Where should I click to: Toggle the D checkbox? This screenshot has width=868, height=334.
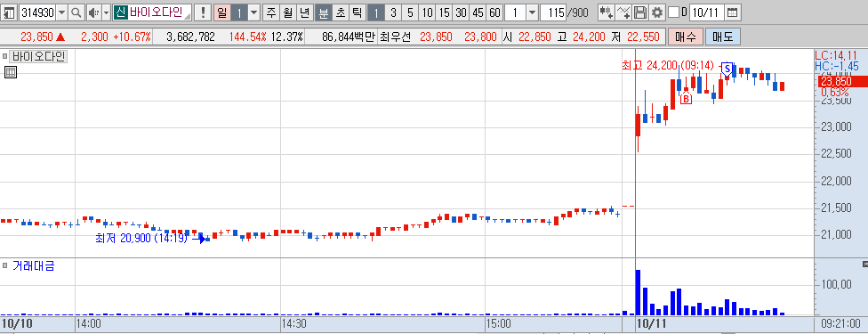(673, 12)
